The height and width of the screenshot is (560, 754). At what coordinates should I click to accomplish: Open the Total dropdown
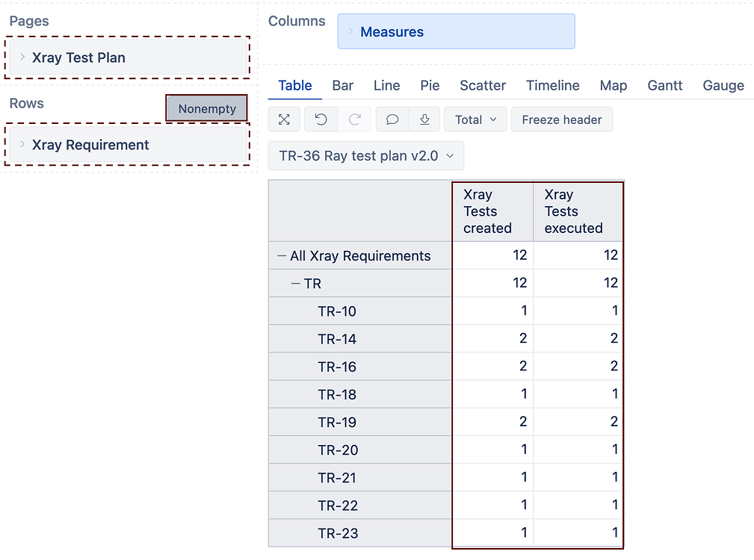tap(475, 119)
